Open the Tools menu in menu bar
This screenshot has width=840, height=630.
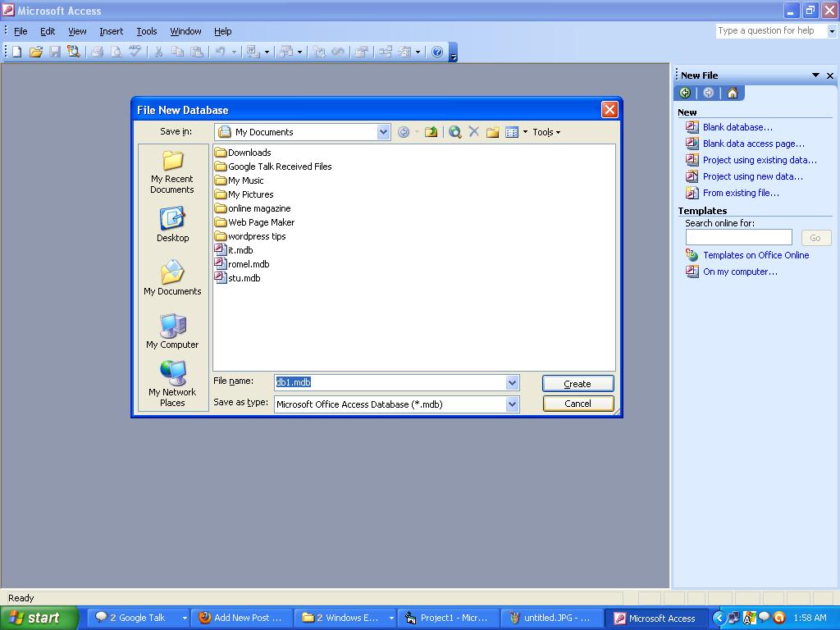tap(146, 31)
